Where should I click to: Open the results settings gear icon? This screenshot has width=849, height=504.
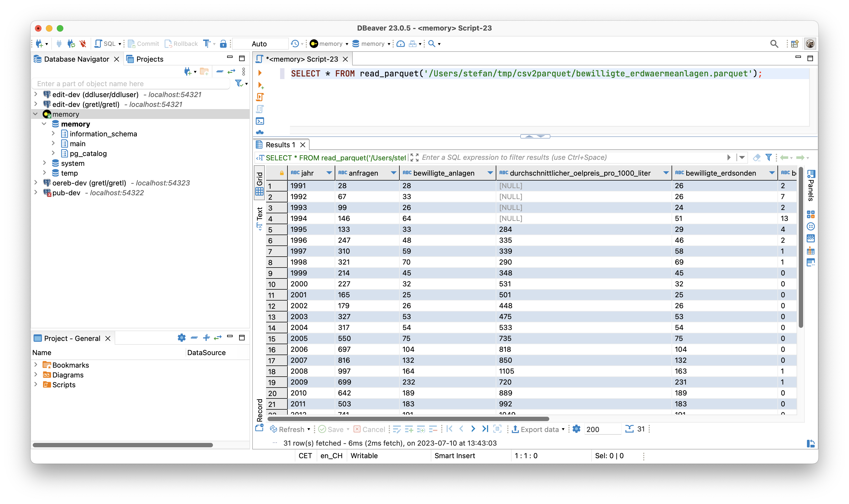tap(577, 429)
